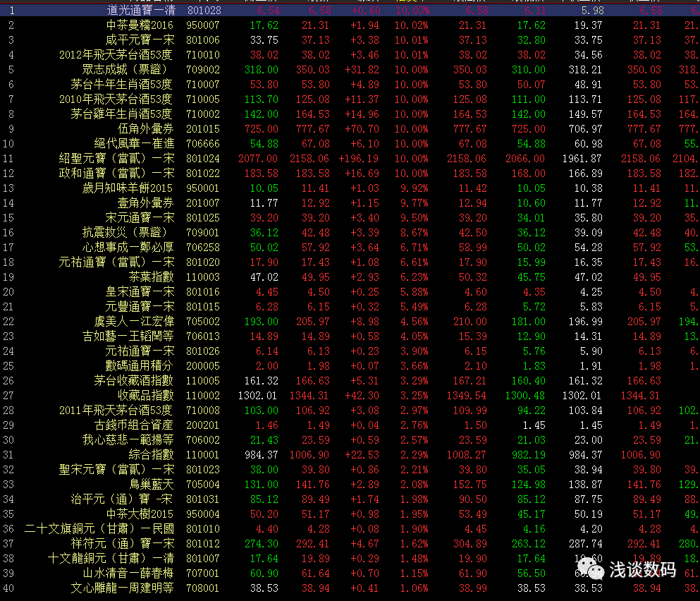Image resolution: width=700 pixels, height=601 pixels.
Task: Select code 801012 祥符元寶 row
Action: click(x=203, y=544)
